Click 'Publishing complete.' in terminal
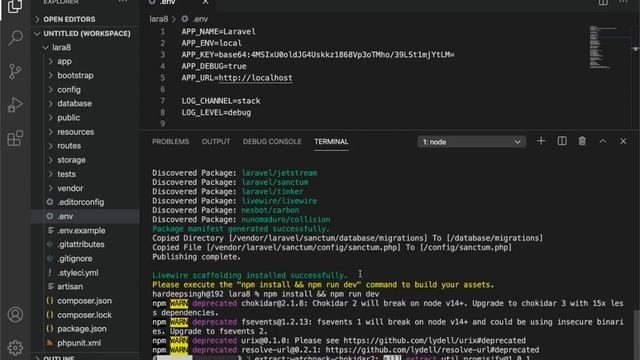This screenshot has height=360, width=640. point(196,257)
